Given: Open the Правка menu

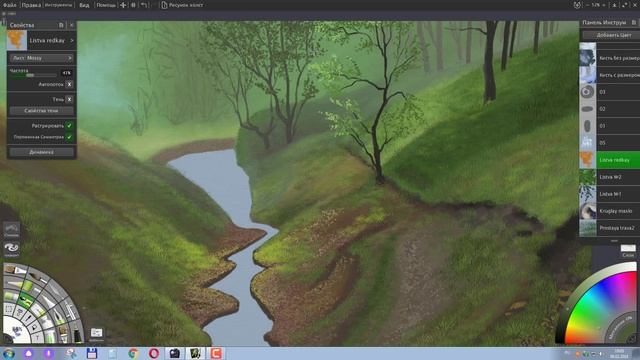Looking at the screenshot, I should 31,5.
